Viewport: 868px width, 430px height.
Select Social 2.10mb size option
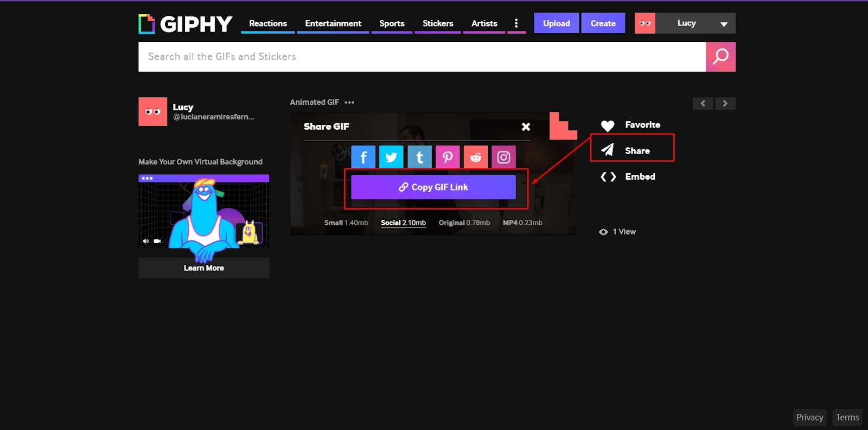(x=403, y=223)
